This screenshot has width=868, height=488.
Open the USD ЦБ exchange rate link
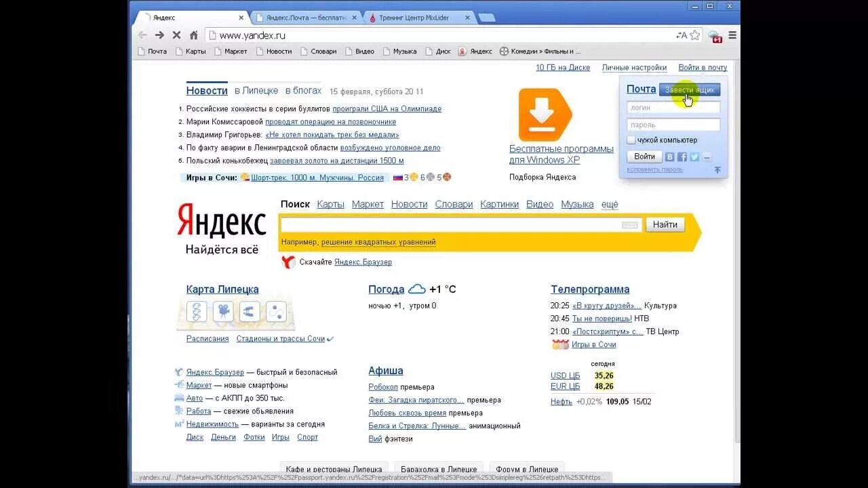pyautogui.click(x=566, y=375)
